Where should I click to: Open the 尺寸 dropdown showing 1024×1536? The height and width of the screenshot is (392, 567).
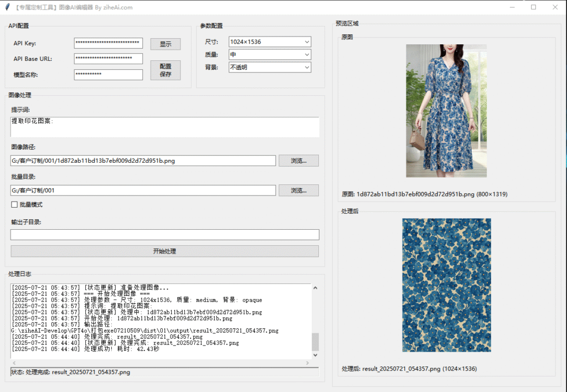pos(270,42)
